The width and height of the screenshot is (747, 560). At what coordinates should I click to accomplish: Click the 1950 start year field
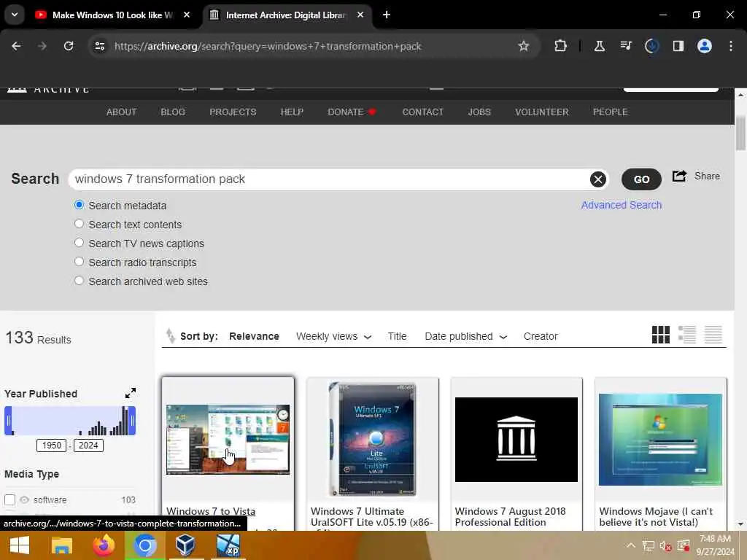pyautogui.click(x=52, y=446)
